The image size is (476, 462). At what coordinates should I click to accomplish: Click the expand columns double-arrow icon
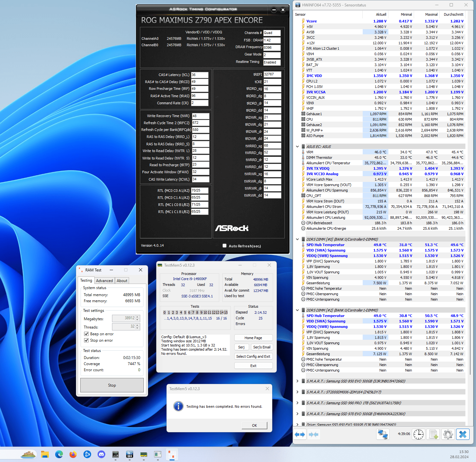tap(300, 434)
